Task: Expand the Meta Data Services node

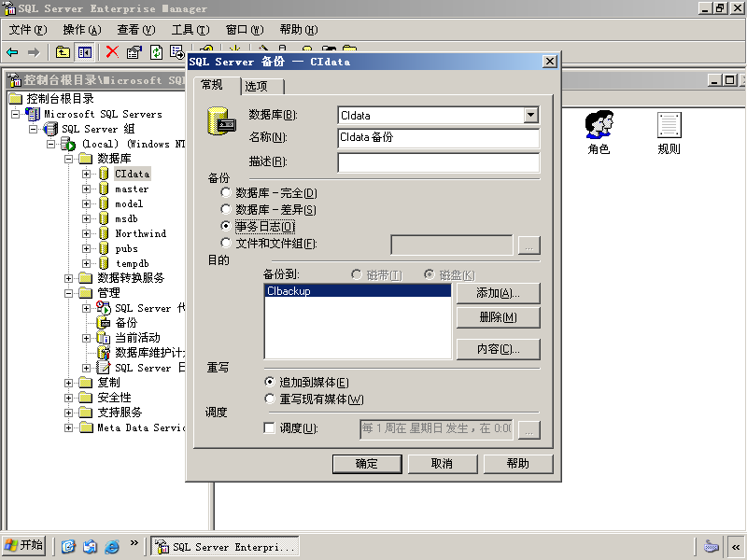Action: [x=68, y=427]
